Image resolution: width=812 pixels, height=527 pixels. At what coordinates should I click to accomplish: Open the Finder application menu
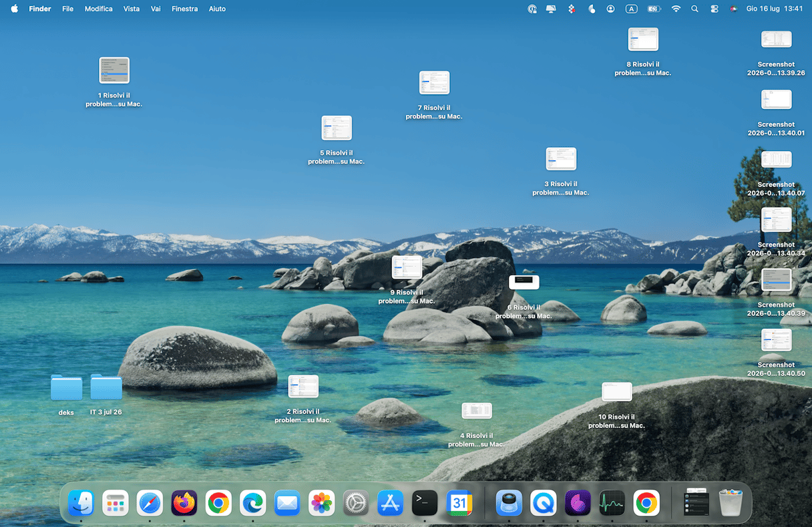(40, 9)
